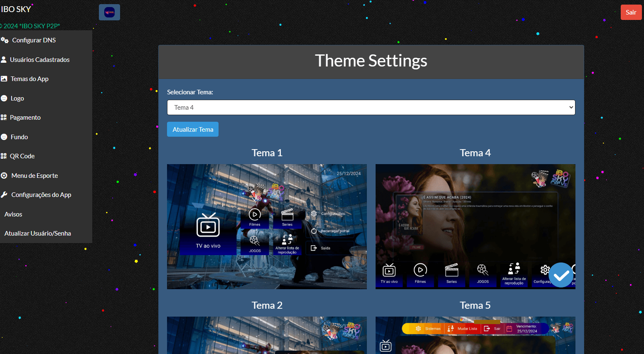Click the image icon beside Temas do App
The height and width of the screenshot is (354, 644).
(4, 79)
